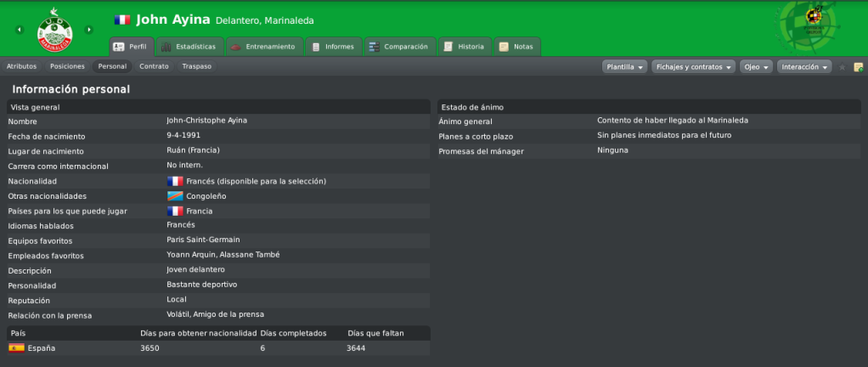This screenshot has height=367, width=868.
Task: Open the Fichajes y contratos dropdown
Action: (693, 66)
